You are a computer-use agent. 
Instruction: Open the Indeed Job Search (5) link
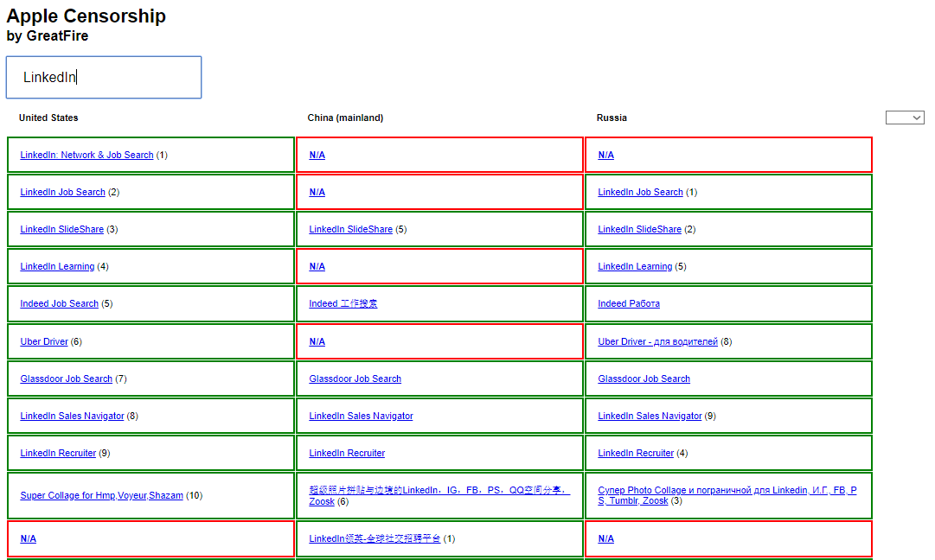click(x=59, y=303)
